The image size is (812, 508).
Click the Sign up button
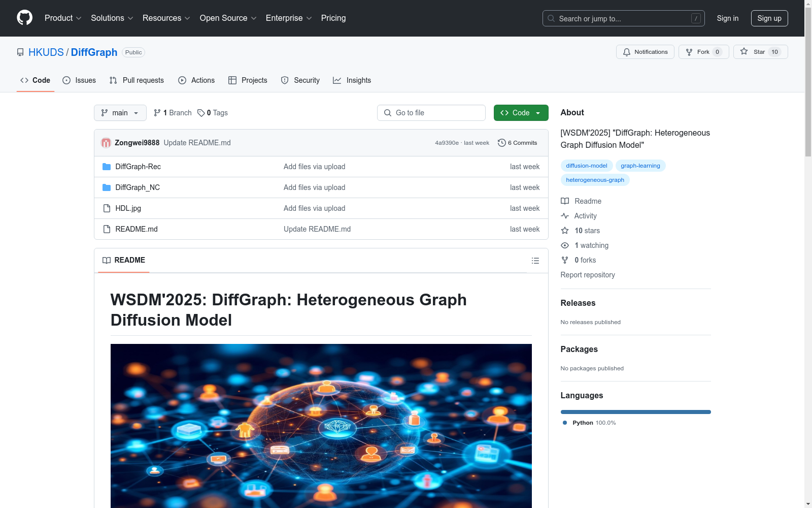pos(769,18)
